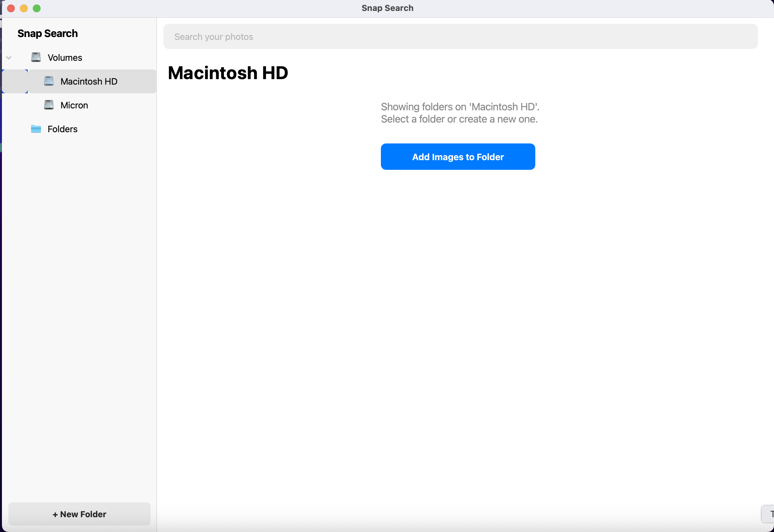Click the Snap Search window title bar text
The image size is (774, 532).
pos(387,8)
